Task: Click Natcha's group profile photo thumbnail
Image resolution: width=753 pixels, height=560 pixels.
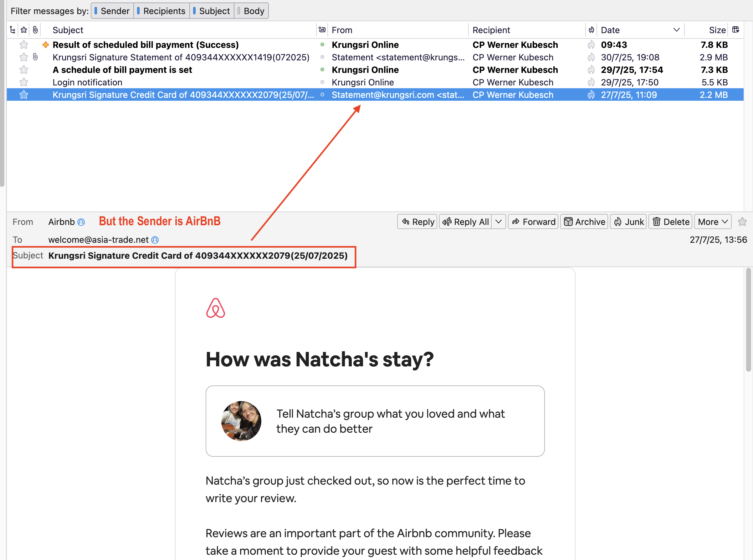Action: point(241,421)
